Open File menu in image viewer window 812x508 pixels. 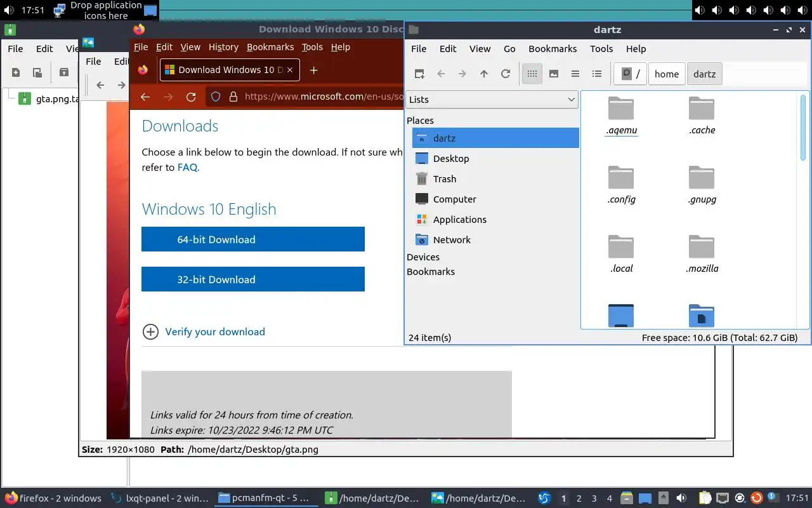click(93, 62)
